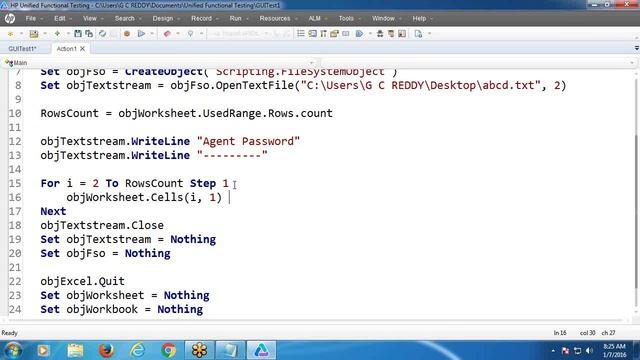Expand the document gear icon dropdown arrow
This screenshot has height=360, width=640.
click(429, 34)
